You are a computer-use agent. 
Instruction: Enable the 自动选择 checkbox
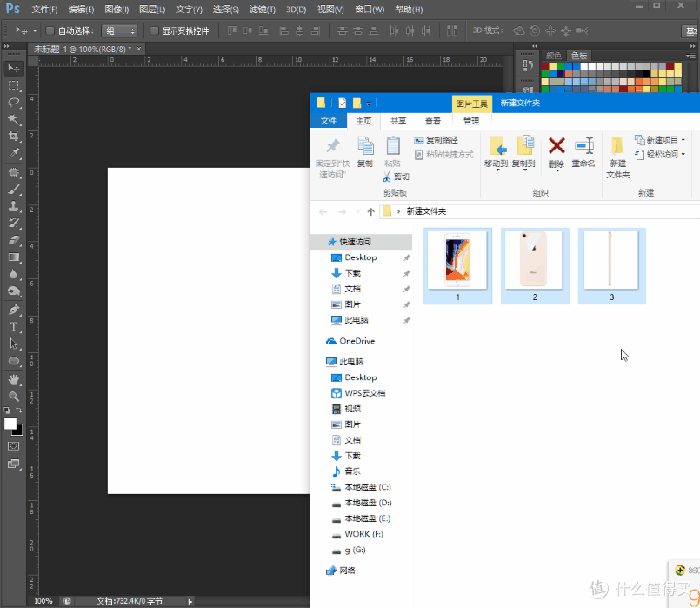point(50,30)
